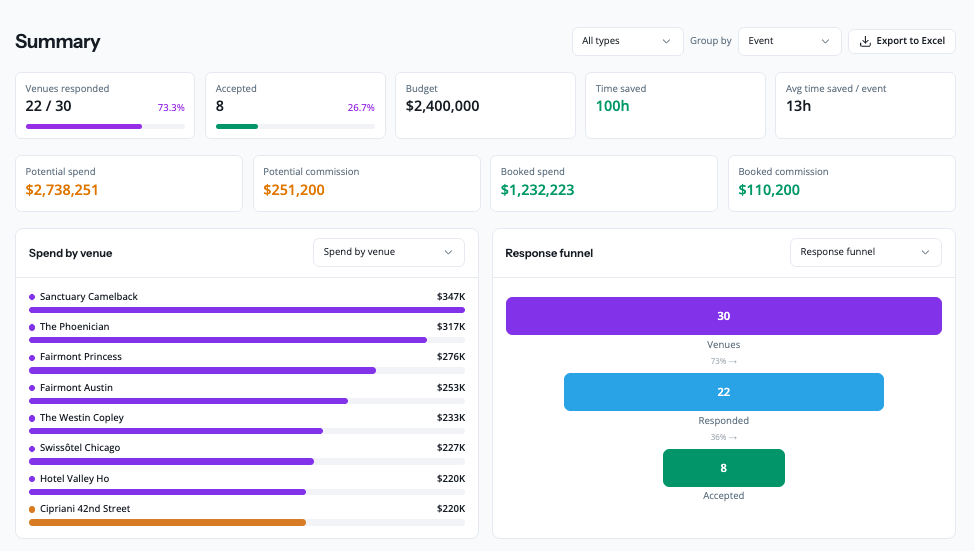Click the 73.3% response rate label
974x551 pixels.
point(171,107)
